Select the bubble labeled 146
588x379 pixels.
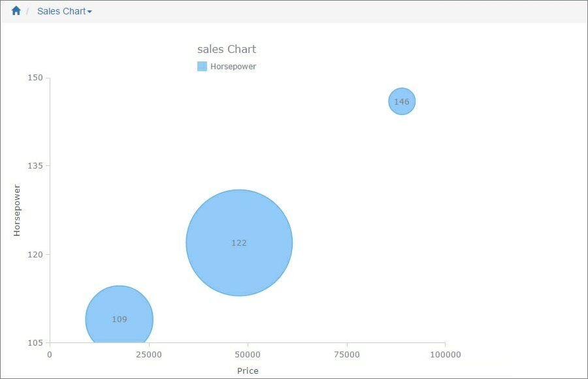coord(401,101)
